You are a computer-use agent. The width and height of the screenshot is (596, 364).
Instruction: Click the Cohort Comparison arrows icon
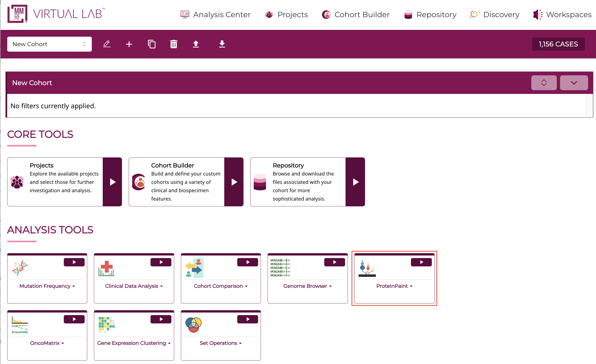point(194,268)
